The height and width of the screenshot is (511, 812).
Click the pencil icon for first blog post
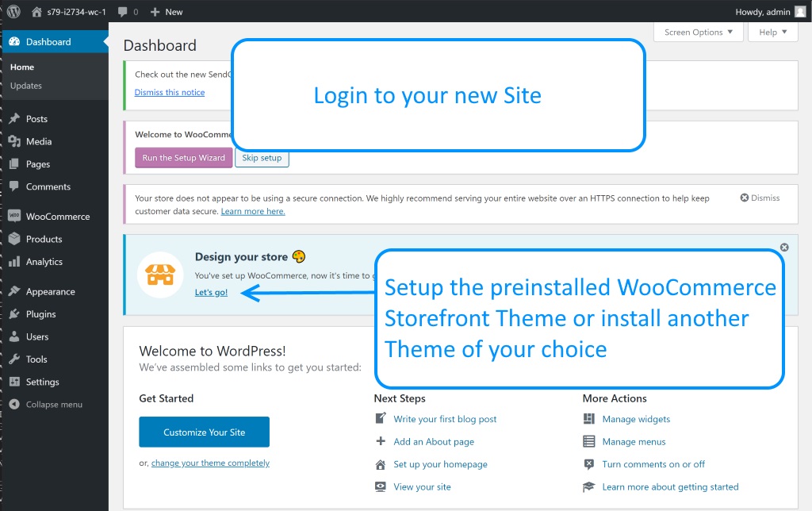(381, 418)
